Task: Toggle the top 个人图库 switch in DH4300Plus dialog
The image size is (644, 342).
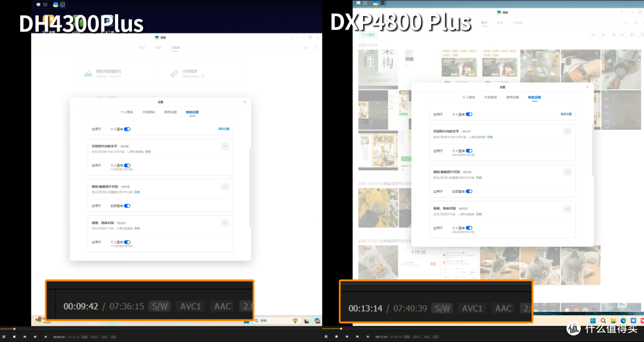Action: pyautogui.click(x=128, y=129)
